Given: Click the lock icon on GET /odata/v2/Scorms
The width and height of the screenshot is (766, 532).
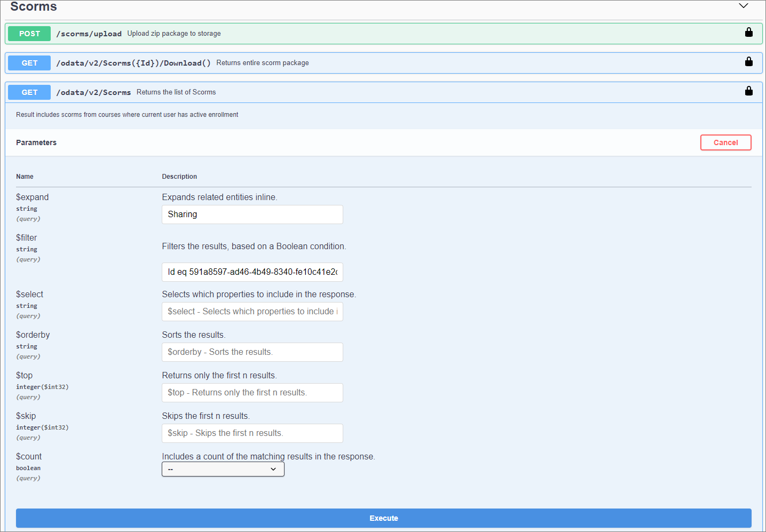Looking at the screenshot, I should point(748,91).
